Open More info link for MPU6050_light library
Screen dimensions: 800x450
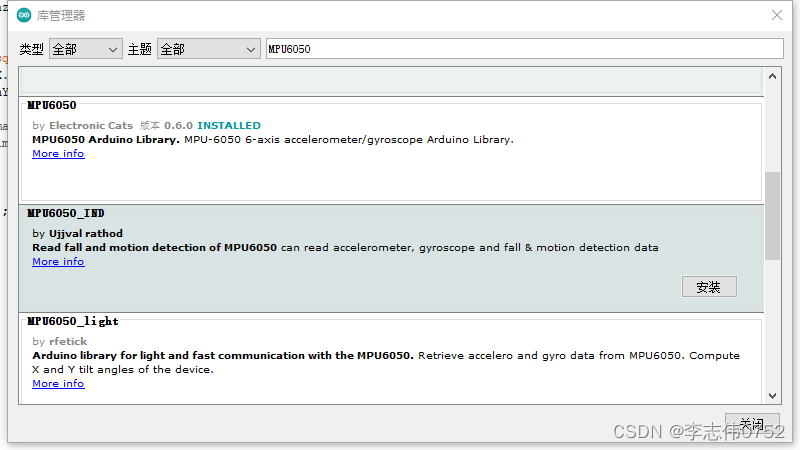(x=58, y=384)
